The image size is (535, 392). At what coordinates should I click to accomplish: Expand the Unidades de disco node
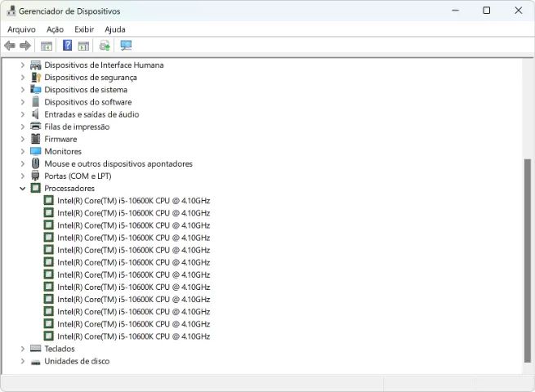(x=23, y=361)
